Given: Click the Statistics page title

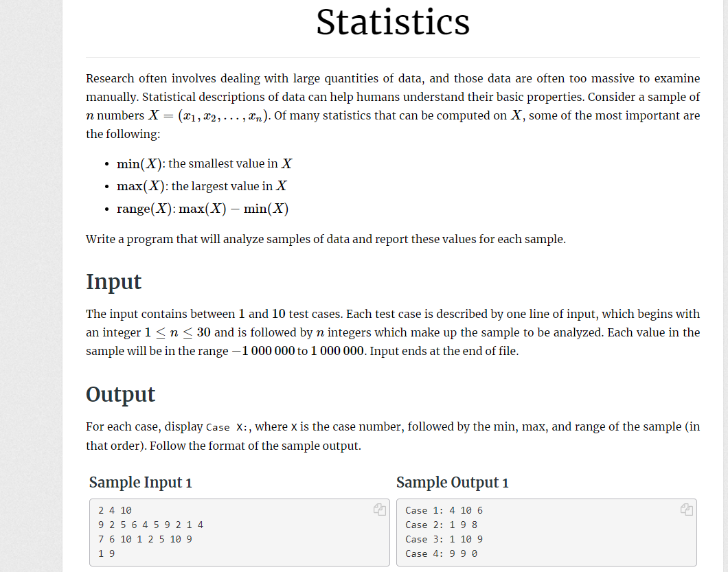Looking at the screenshot, I should point(392,23).
